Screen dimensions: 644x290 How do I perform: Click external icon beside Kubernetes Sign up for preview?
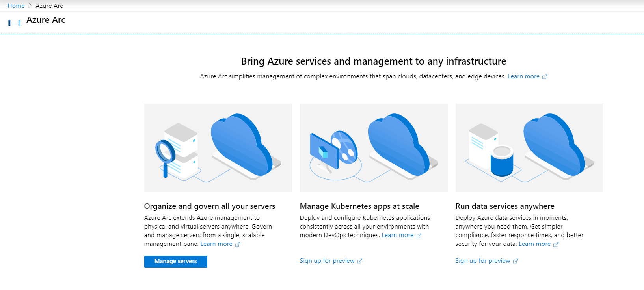359,261
